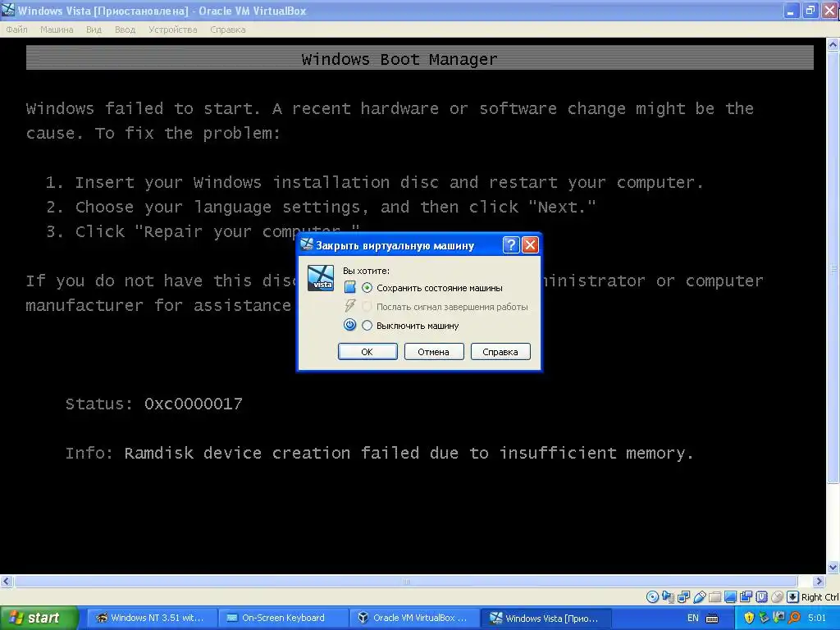Click the Right Ctrl host key label
Viewport: 840px width, 630px height.
(819, 597)
